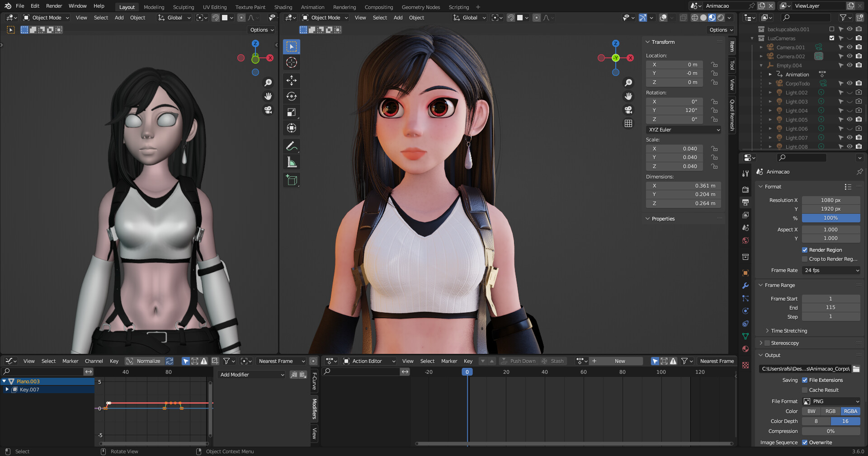The width and height of the screenshot is (868, 456).
Task: Select the Transform tool
Action: [x=292, y=128]
